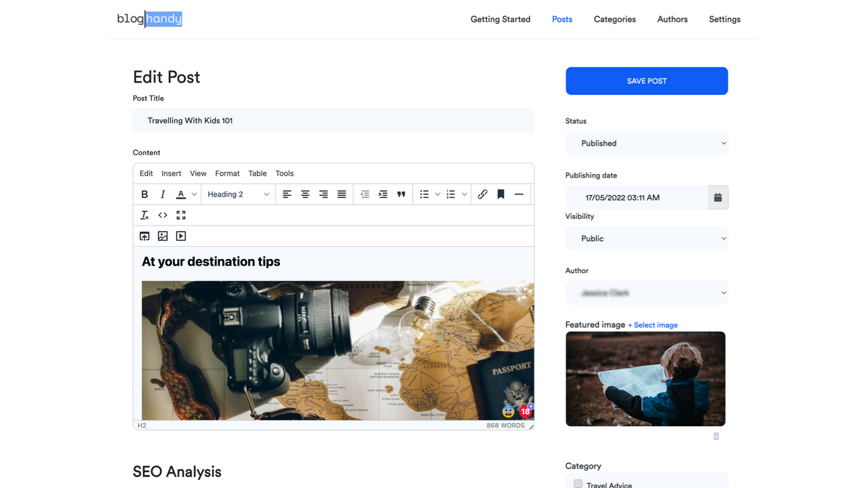Change Visibility from Public

(646, 238)
